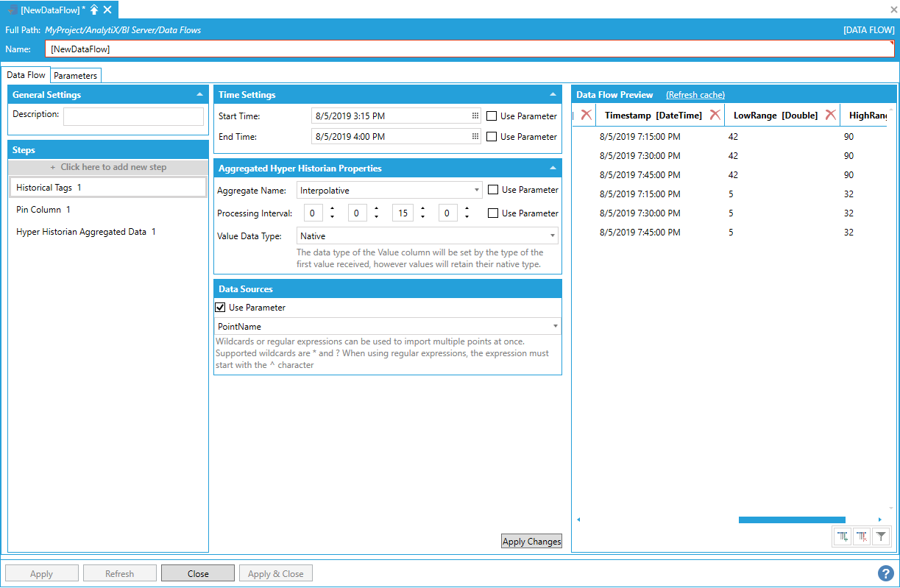Collapse the Time Settings section
This screenshot has height=588, width=900.
(553, 95)
